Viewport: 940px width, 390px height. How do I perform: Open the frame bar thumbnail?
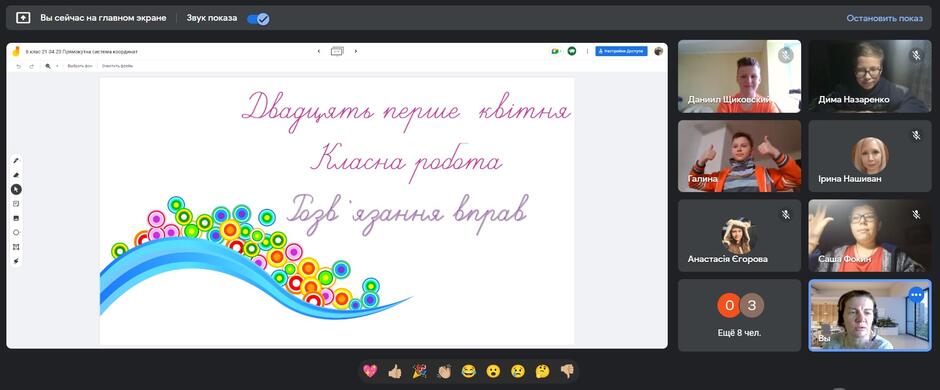coord(337,52)
